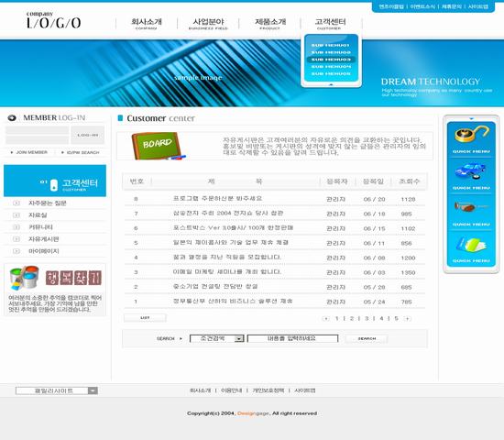Open the 회사소개 top menu
504x440 pixels.
coord(147,24)
